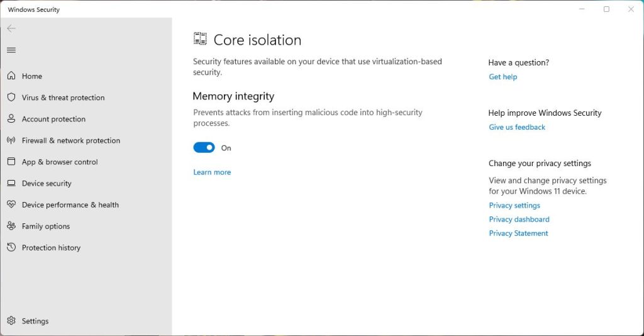The height and width of the screenshot is (336, 644).
Task: Open the Learn more link
Action: click(212, 172)
